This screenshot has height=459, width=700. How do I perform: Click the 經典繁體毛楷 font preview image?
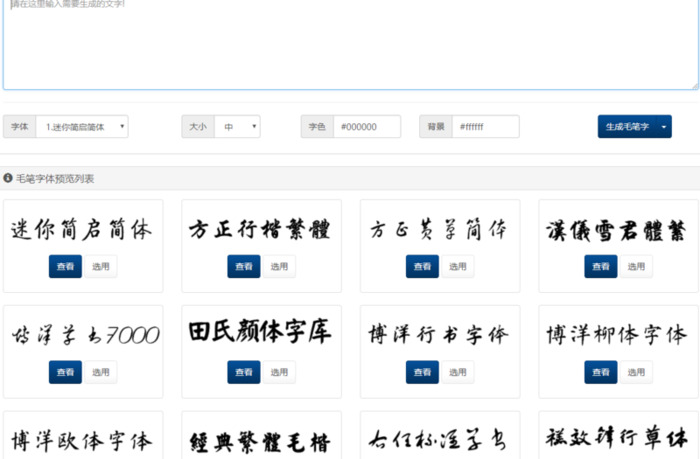(260, 442)
